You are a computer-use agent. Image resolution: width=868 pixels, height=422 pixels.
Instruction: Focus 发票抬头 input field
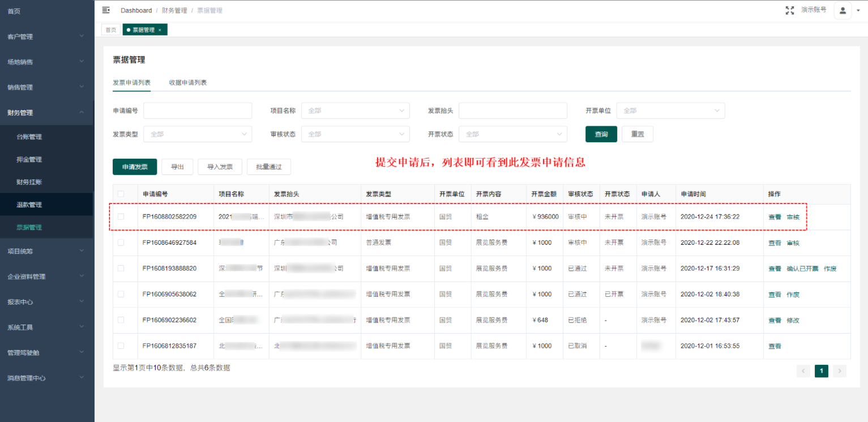click(x=512, y=110)
